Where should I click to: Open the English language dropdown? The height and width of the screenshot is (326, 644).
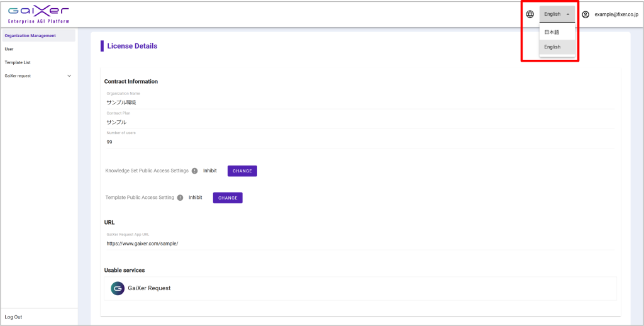pyautogui.click(x=557, y=14)
